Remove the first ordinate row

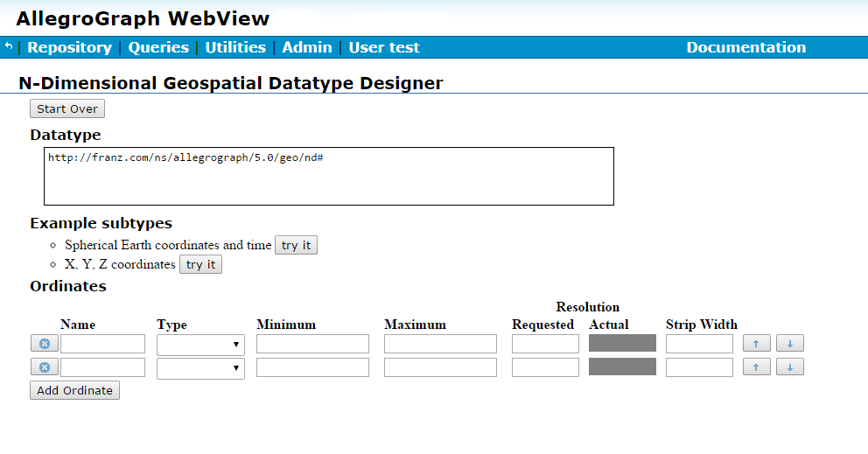point(45,344)
